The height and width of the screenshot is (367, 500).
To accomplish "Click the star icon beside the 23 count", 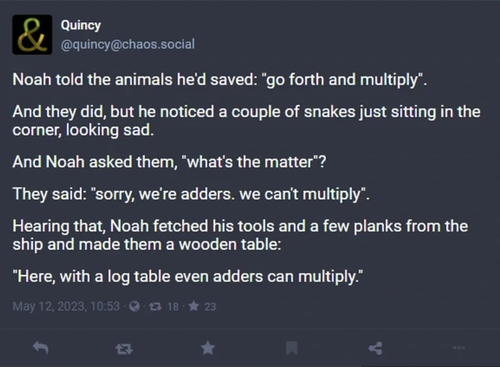I will [193, 306].
